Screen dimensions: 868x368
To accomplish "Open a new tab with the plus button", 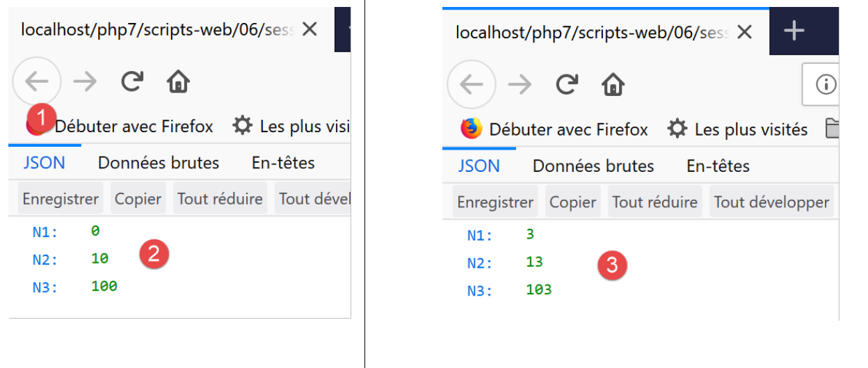I will click(794, 31).
